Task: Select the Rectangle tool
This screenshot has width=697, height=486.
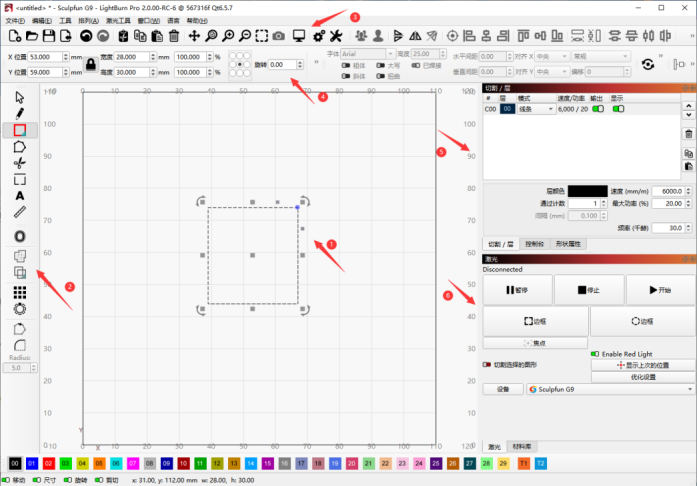Action: tap(20, 130)
